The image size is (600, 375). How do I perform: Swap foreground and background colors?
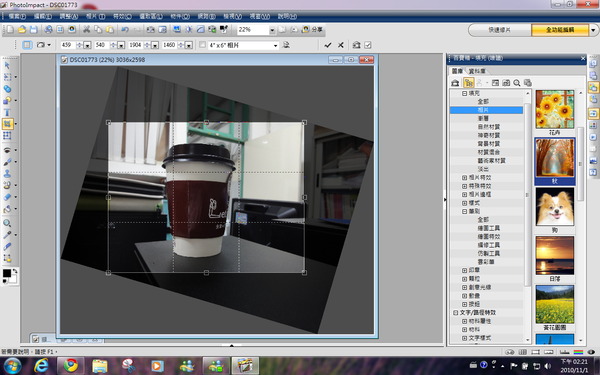pos(15,271)
